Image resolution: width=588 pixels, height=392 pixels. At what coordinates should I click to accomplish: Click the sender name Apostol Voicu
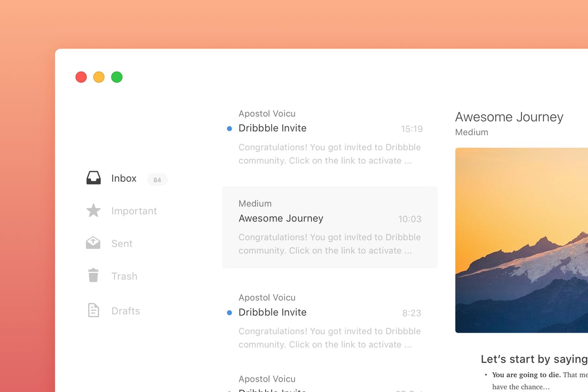coord(267,113)
